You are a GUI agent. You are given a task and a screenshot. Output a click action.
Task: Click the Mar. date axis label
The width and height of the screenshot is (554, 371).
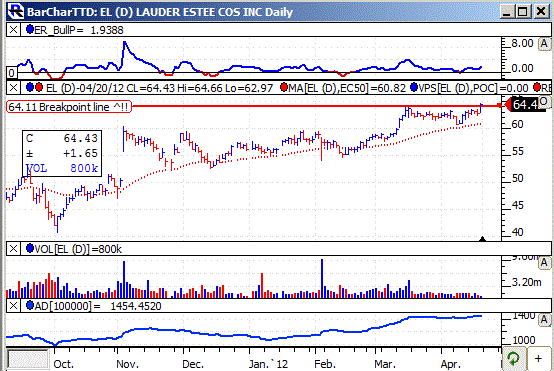pyautogui.click(x=385, y=364)
